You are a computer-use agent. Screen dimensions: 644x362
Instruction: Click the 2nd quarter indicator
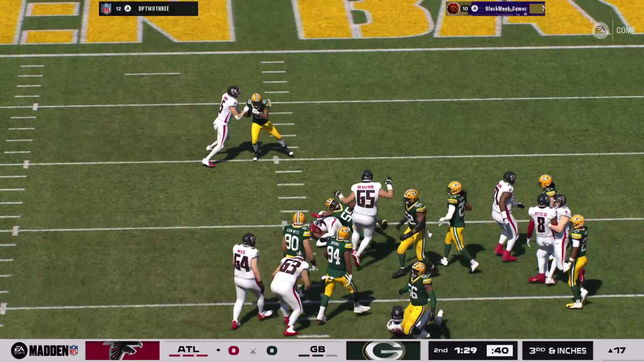pyautogui.click(x=441, y=350)
